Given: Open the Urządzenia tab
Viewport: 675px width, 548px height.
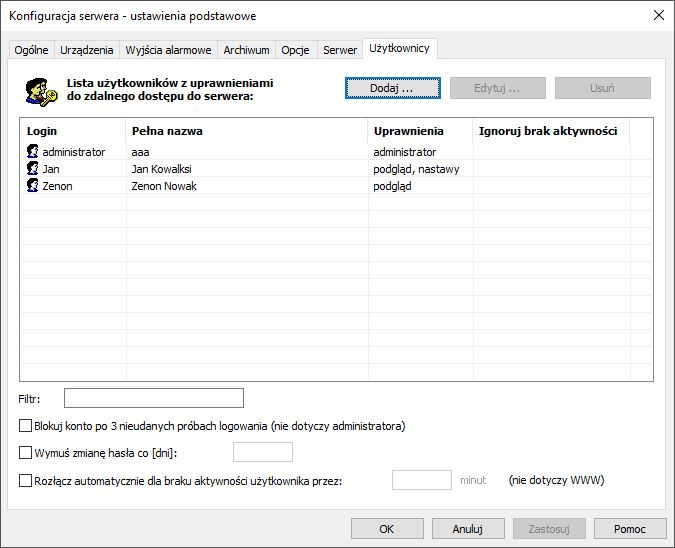Looking at the screenshot, I should click(x=87, y=50).
